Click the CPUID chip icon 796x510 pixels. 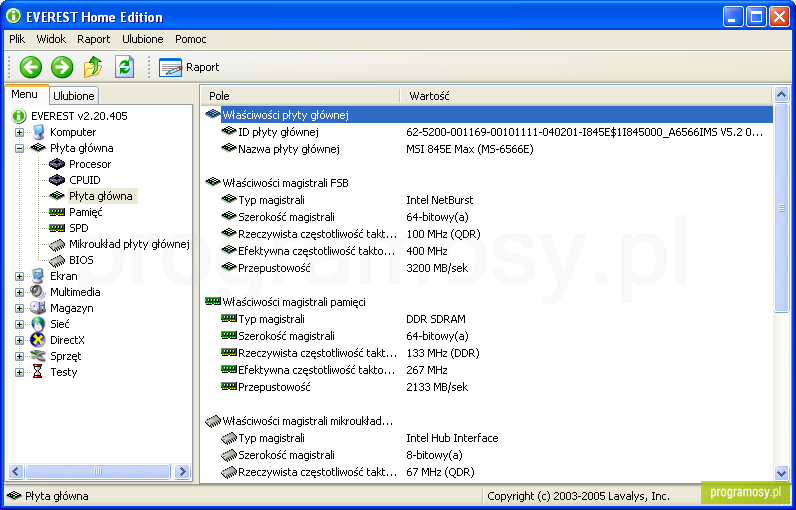point(57,180)
